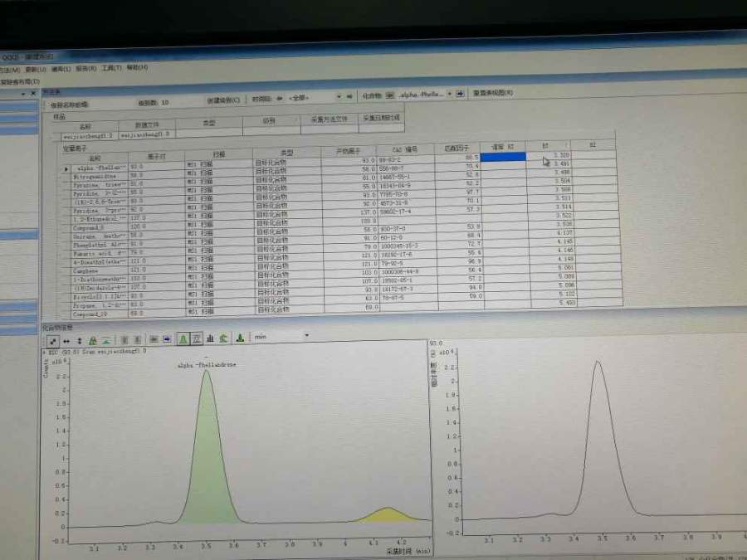Screen dimensions: 747x560
Task: Click the sample name cell weijiaozheng
Action: [x=89, y=136]
